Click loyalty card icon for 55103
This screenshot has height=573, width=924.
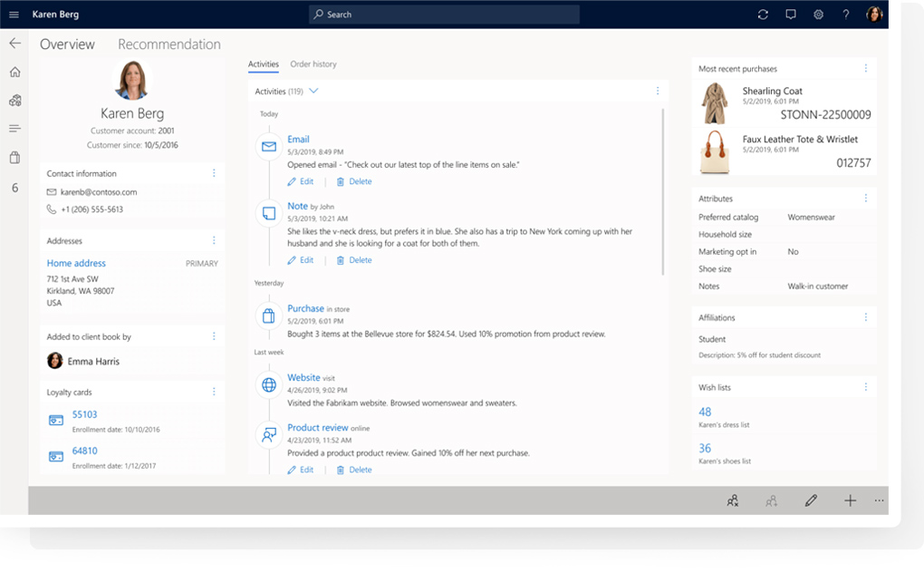pyautogui.click(x=56, y=421)
